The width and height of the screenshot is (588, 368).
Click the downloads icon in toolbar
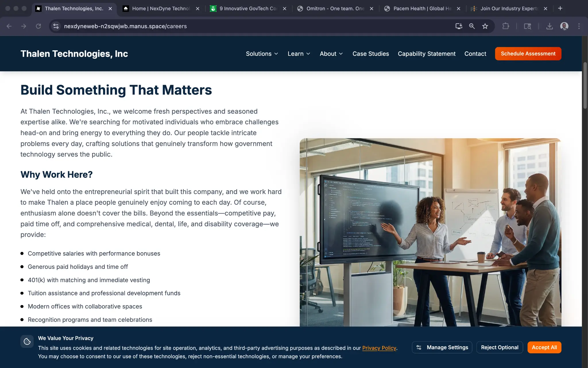click(x=549, y=26)
